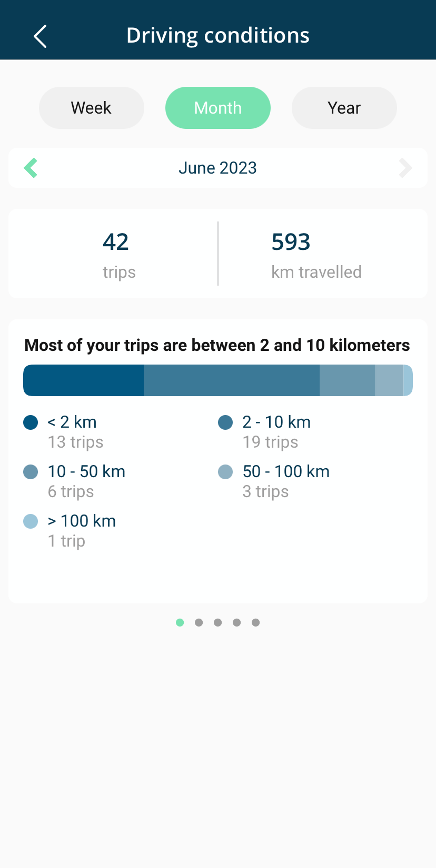Tap the 50 - 100 km legend dot
The width and height of the screenshot is (436, 868).
(225, 472)
